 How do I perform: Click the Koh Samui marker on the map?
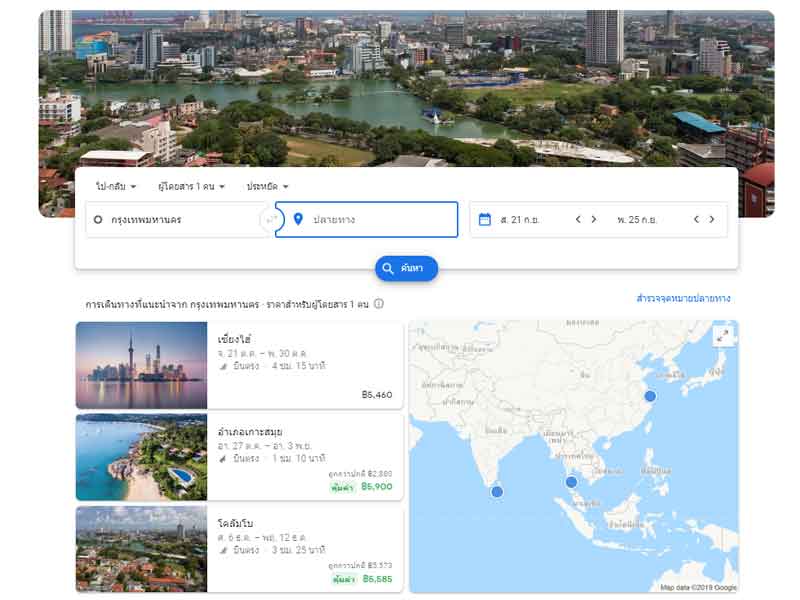(x=571, y=482)
